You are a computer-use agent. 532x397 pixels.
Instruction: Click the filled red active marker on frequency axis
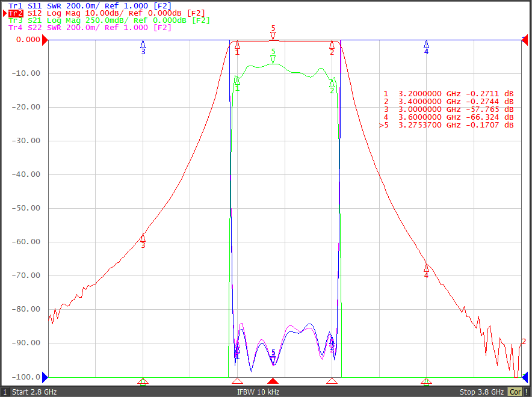click(273, 381)
